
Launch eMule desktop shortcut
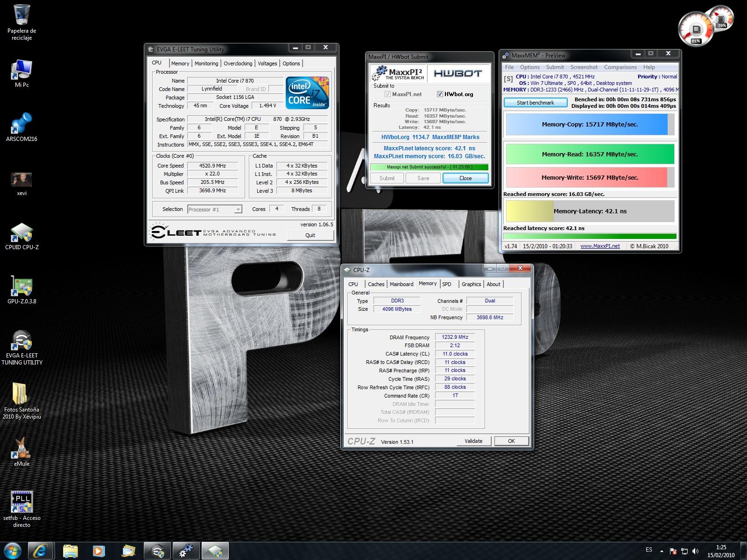coord(21,452)
